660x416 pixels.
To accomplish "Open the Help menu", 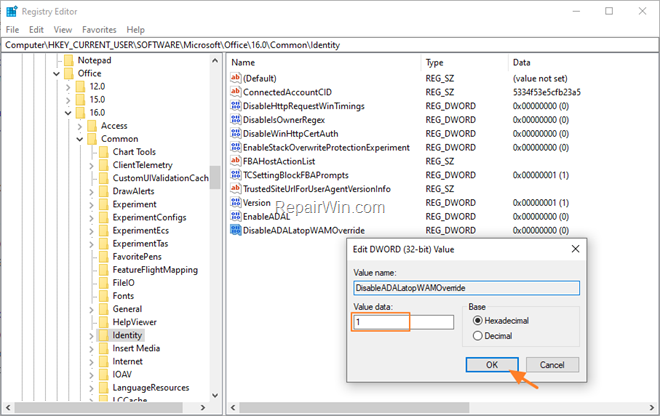I will coord(136,29).
